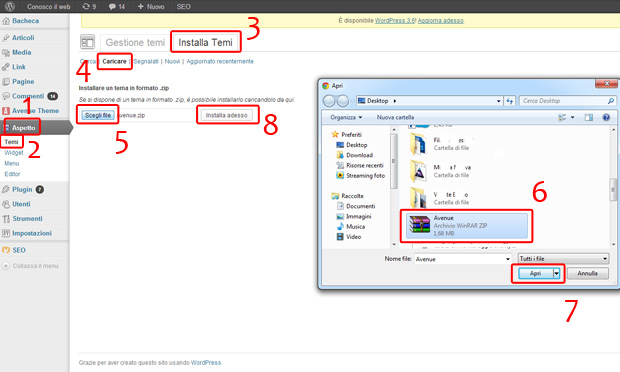The width and height of the screenshot is (620, 372).
Task: Open the Articoli section
Action: (x=23, y=38)
